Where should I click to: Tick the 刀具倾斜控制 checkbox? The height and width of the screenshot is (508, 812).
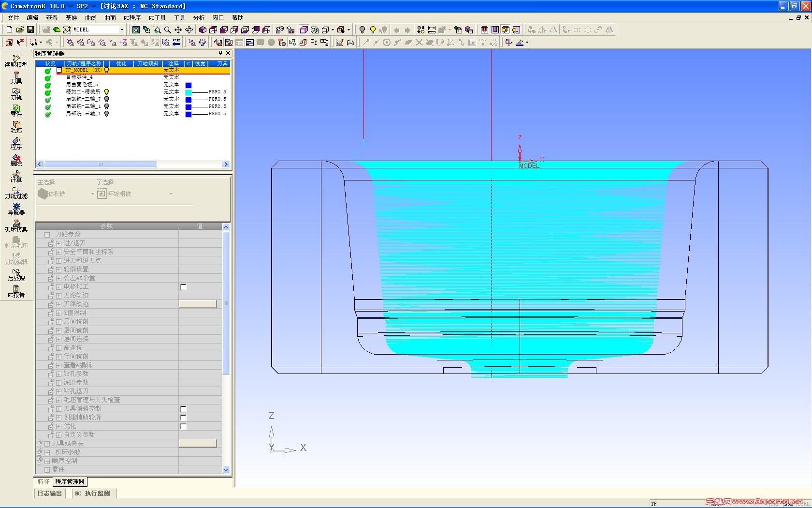183,409
